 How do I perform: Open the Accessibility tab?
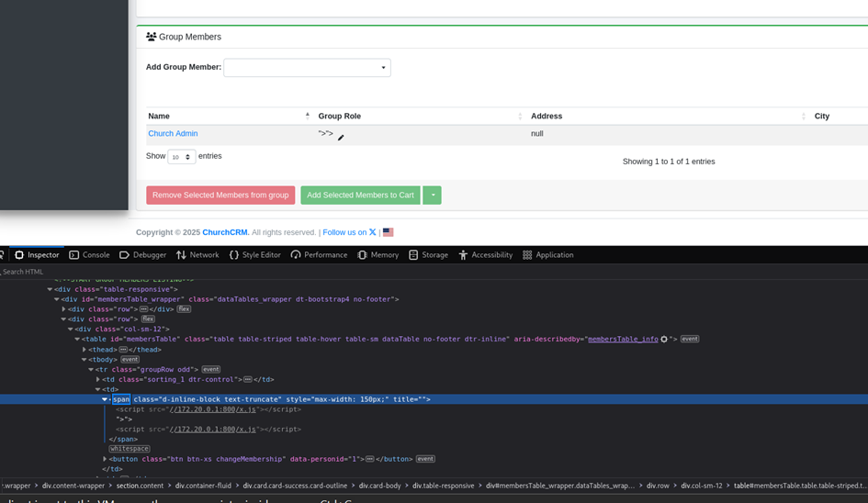click(486, 255)
